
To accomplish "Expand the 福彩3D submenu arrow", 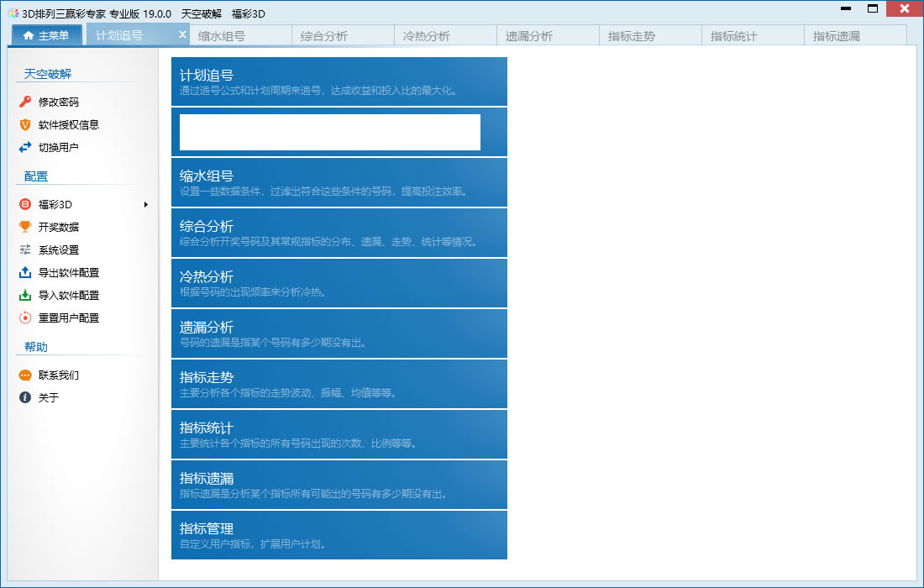I will tap(145, 204).
